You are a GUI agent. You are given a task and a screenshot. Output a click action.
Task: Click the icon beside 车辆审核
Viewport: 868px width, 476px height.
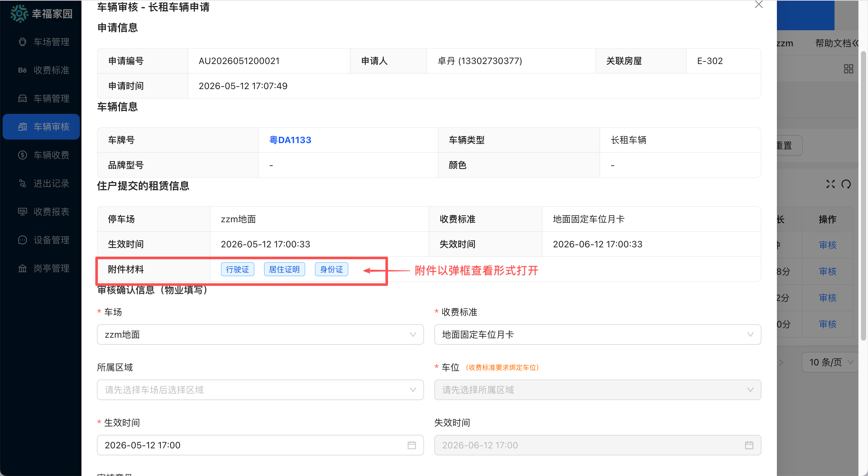[22, 127]
